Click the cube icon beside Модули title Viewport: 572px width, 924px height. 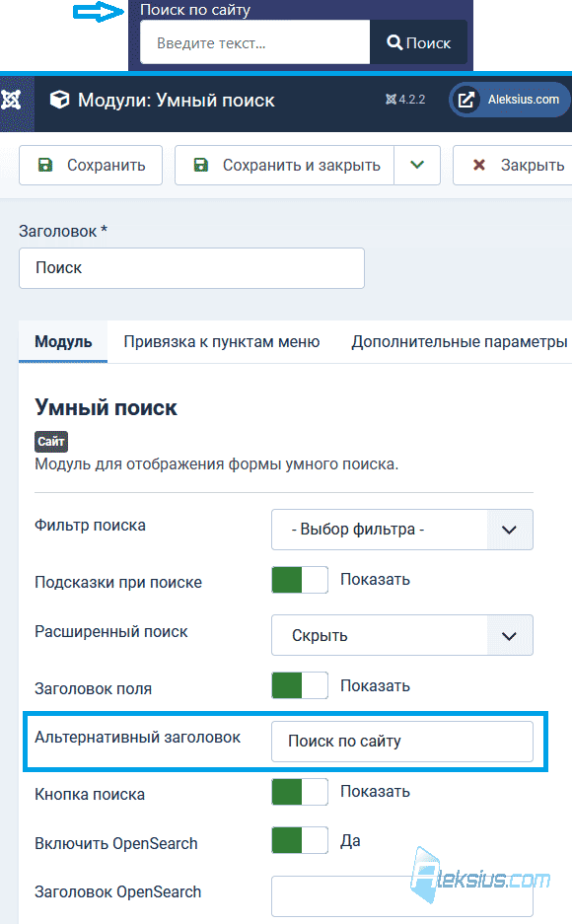(x=59, y=101)
